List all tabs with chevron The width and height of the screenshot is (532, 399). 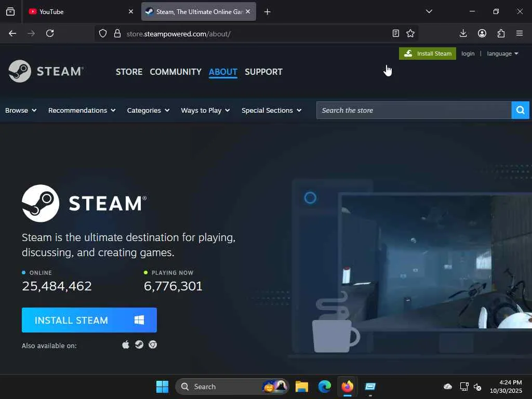pos(429,11)
